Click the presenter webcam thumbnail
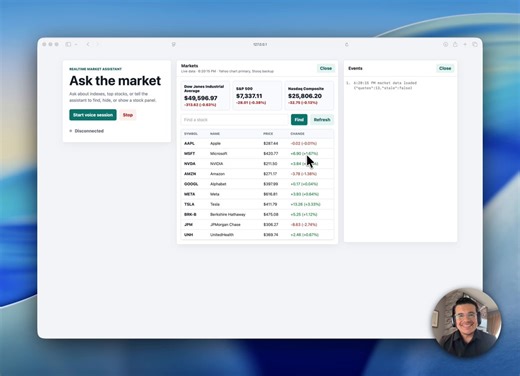Screen dimensions: 520x376 coord(467,322)
